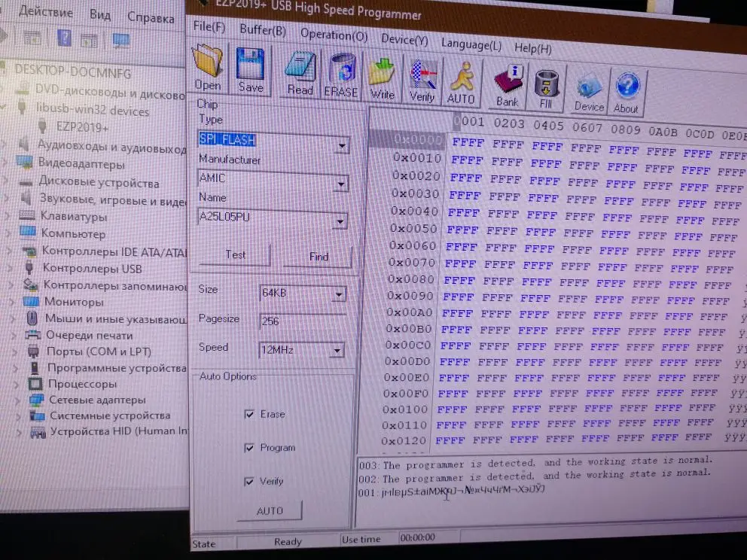Screen dimensions: 747x560
Task: Click the Test button
Action: coord(235,254)
